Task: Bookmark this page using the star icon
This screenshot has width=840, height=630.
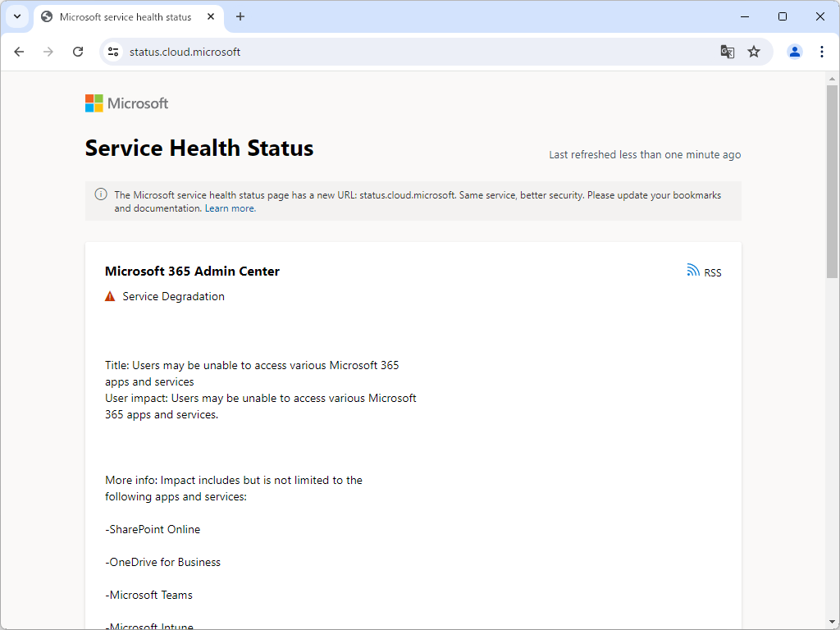Action: point(754,51)
